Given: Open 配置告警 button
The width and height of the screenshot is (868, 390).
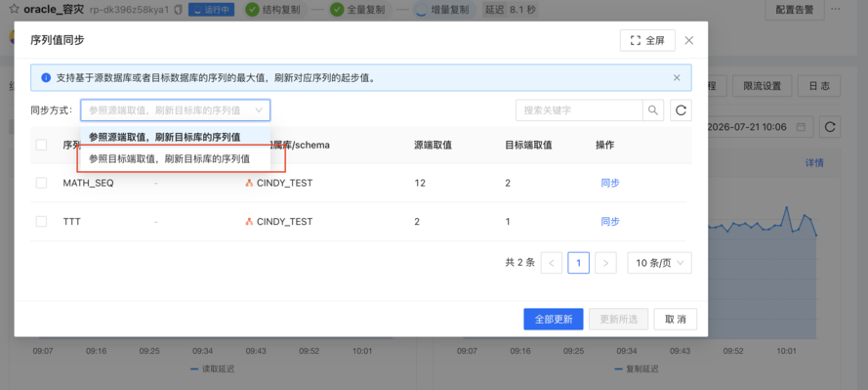Looking at the screenshot, I should click(x=795, y=10).
